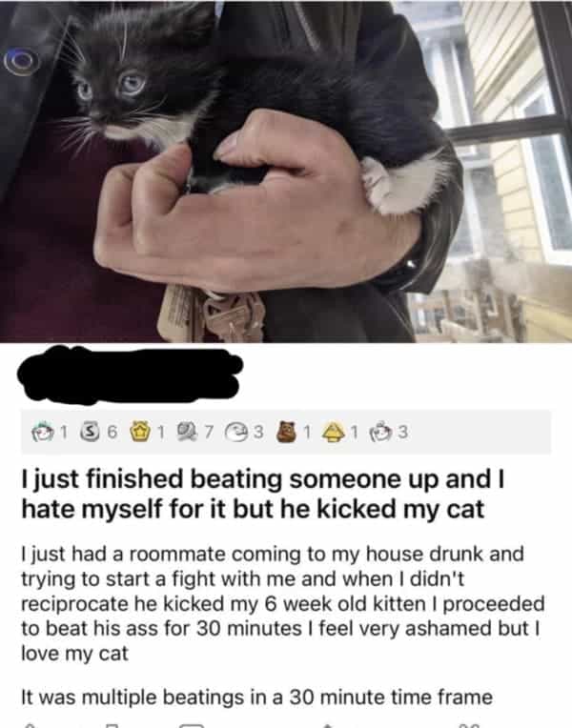572x728 pixels.
Task: Click the teal snoo award icon
Action: [x=41, y=432]
